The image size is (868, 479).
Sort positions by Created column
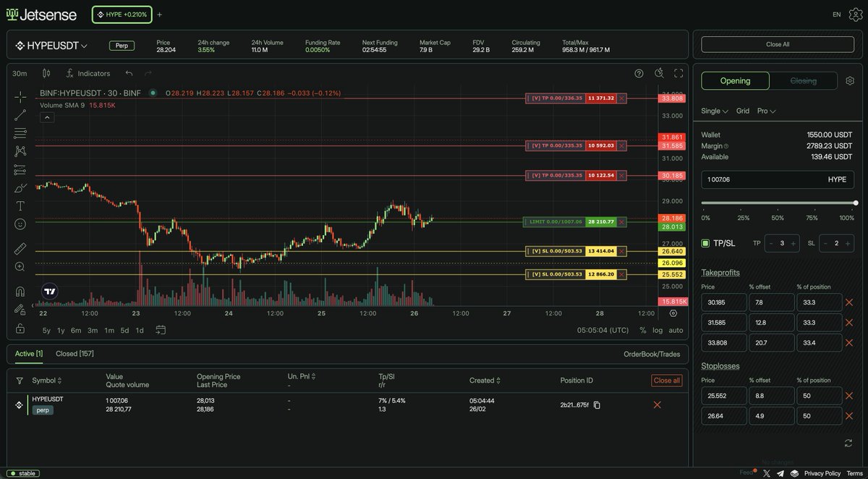point(486,381)
